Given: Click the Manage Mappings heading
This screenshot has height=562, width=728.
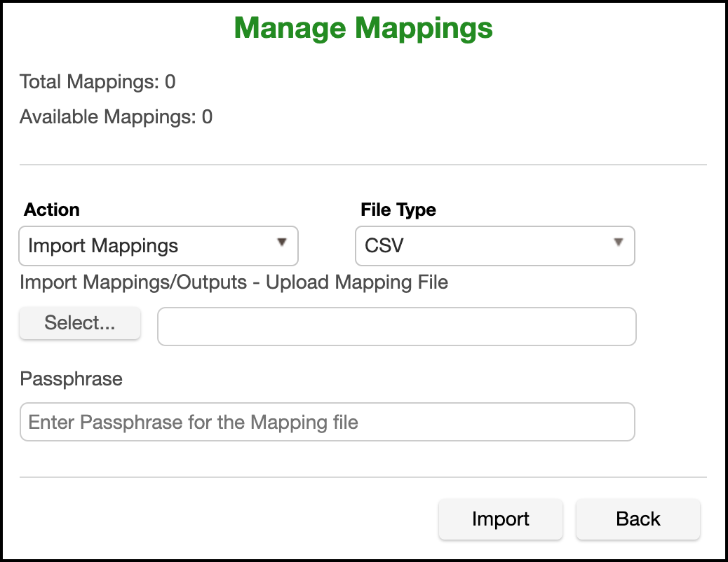Looking at the screenshot, I should coord(363,29).
